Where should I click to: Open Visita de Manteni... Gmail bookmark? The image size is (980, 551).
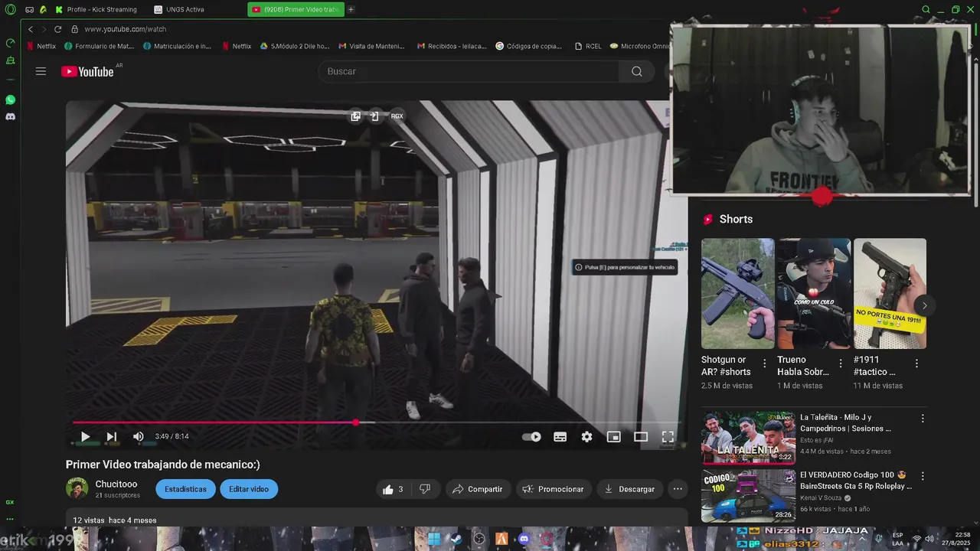(x=372, y=46)
